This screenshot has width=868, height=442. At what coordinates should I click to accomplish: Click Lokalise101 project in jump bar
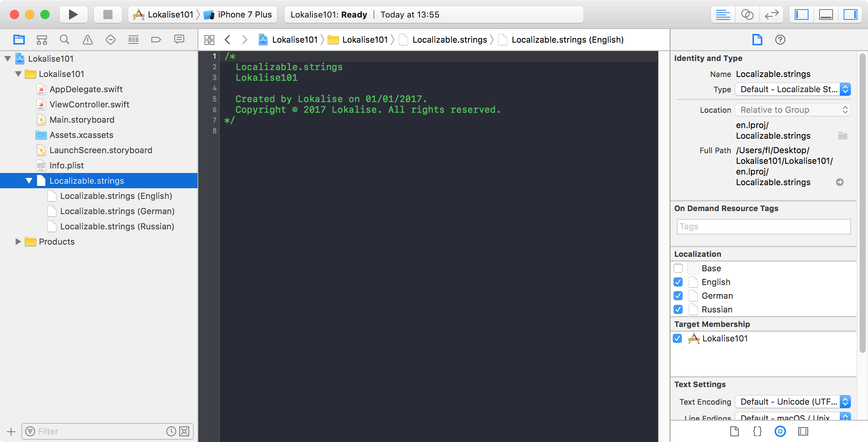pos(288,40)
